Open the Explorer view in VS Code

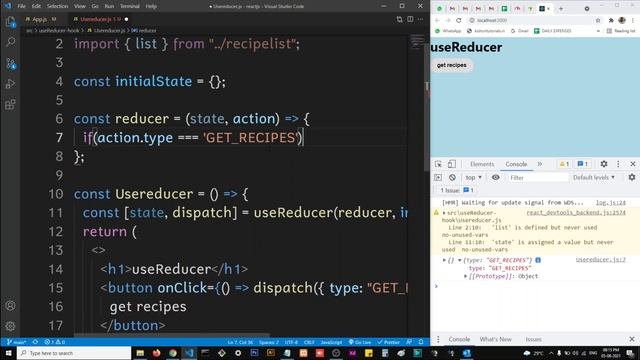(10, 22)
